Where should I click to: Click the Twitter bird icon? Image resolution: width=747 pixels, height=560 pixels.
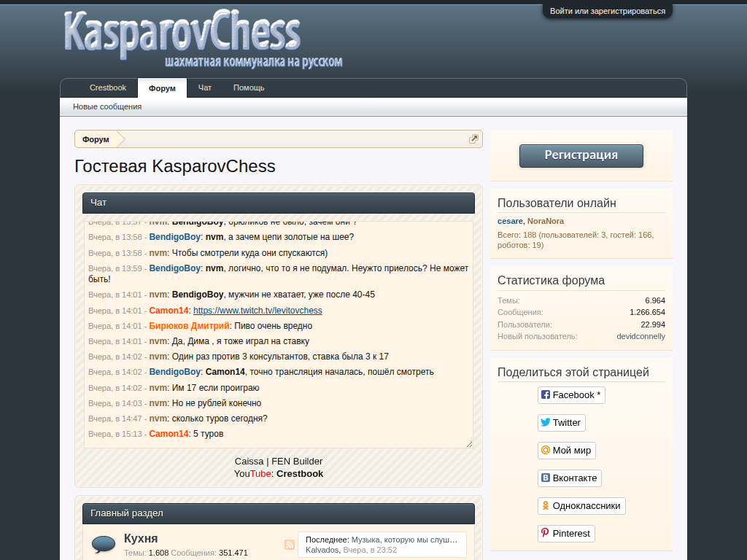(546, 422)
